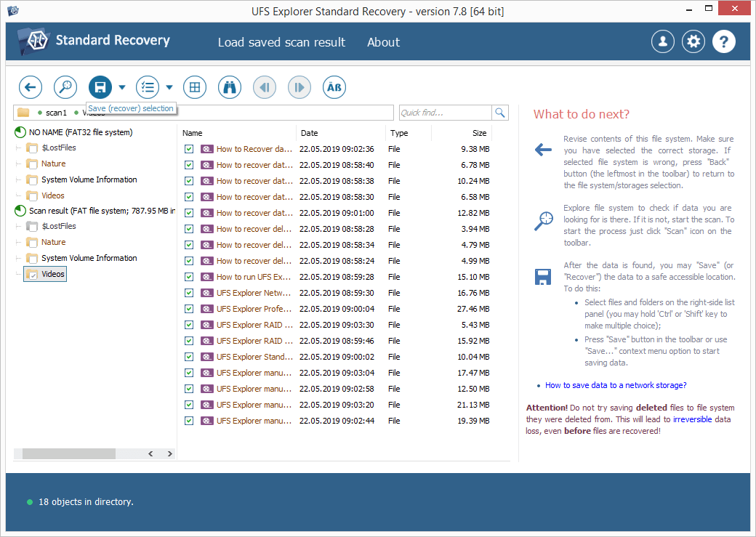756x537 pixels.
Task: Expand System Volume Information under Scan result
Action: pos(18,258)
